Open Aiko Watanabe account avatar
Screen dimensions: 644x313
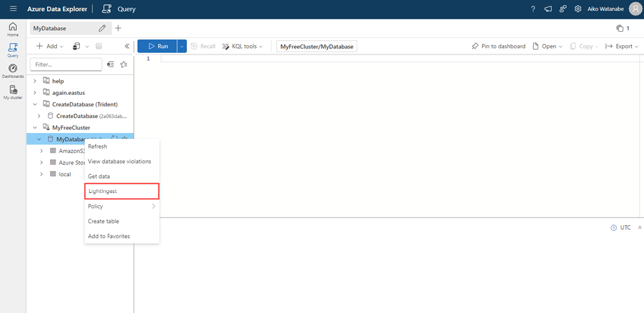(x=635, y=9)
